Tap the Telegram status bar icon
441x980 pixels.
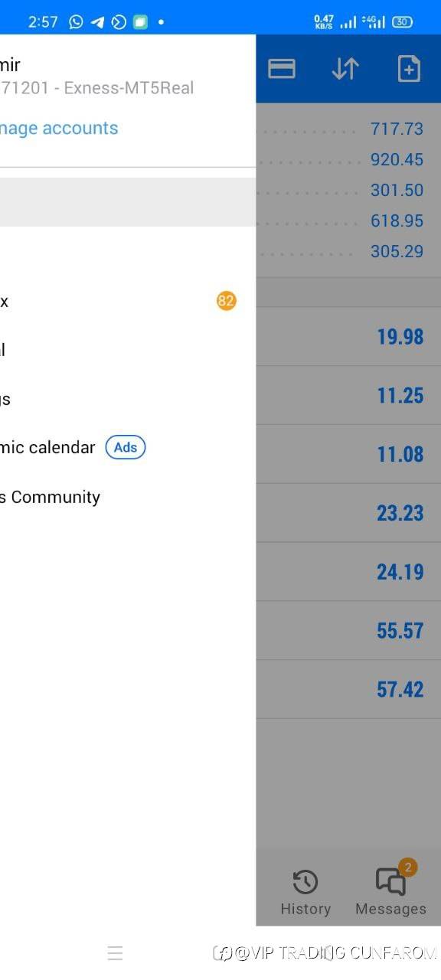click(x=97, y=21)
